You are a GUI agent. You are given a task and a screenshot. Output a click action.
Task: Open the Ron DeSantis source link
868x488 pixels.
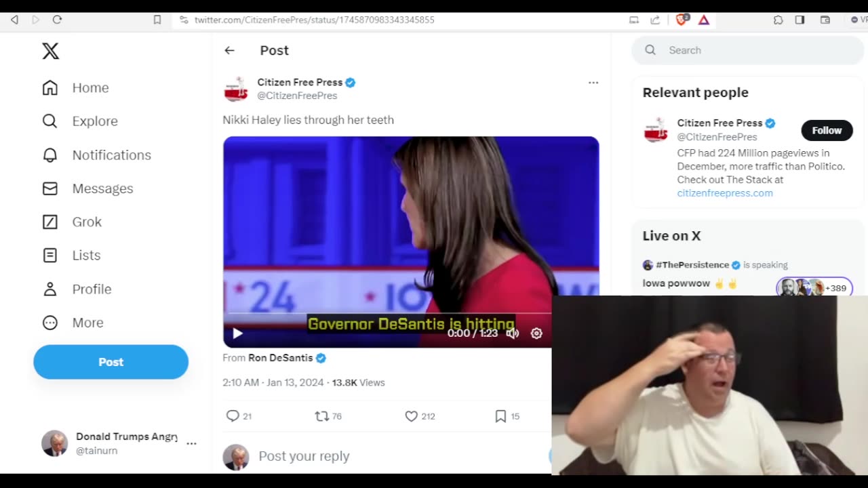coord(281,358)
